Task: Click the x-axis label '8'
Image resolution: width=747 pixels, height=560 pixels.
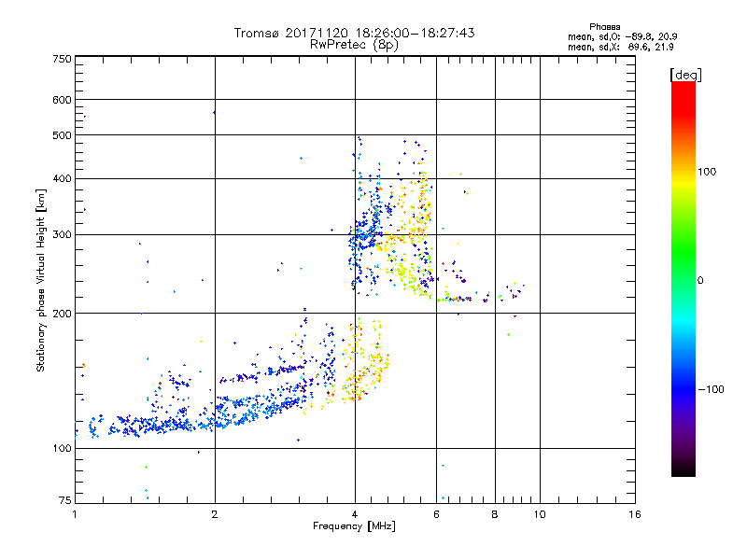Action: 495,514
